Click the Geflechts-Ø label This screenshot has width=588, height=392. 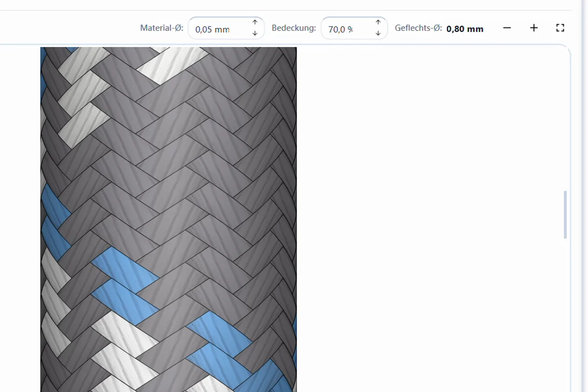[418, 28]
